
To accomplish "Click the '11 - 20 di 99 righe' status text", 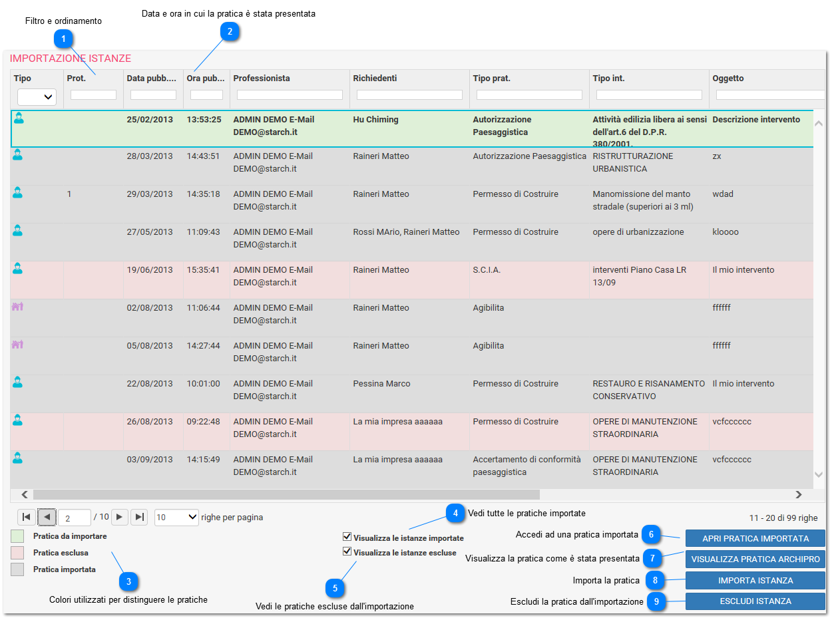I will 783,518.
